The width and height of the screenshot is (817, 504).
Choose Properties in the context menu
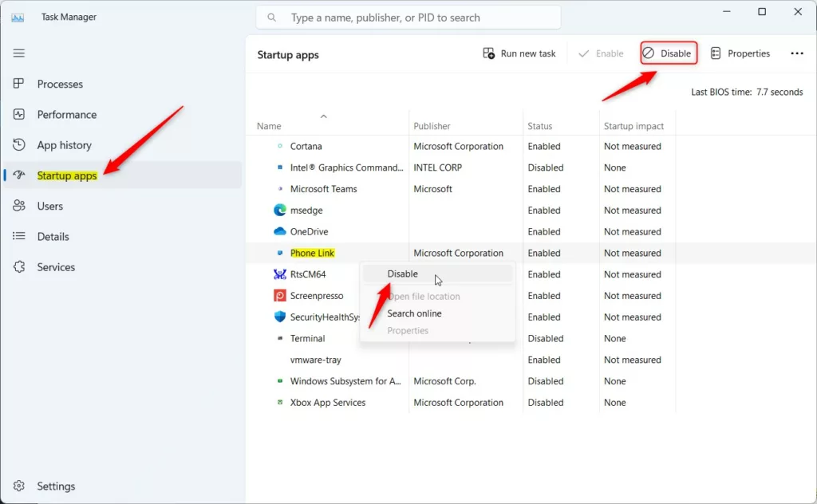[438, 331]
